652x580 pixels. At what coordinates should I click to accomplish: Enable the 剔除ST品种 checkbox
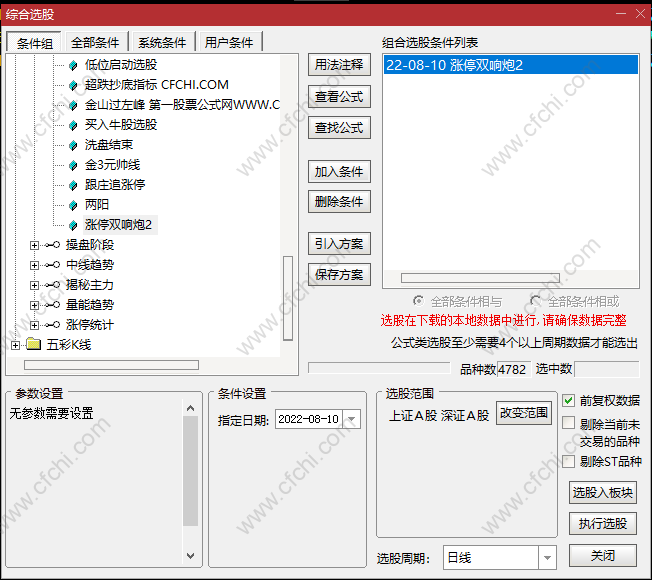(x=568, y=461)
